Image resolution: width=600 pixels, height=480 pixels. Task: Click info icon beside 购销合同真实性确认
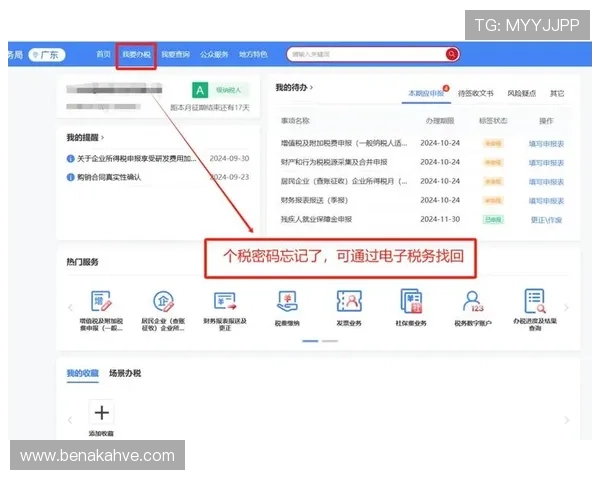[70, 177]
